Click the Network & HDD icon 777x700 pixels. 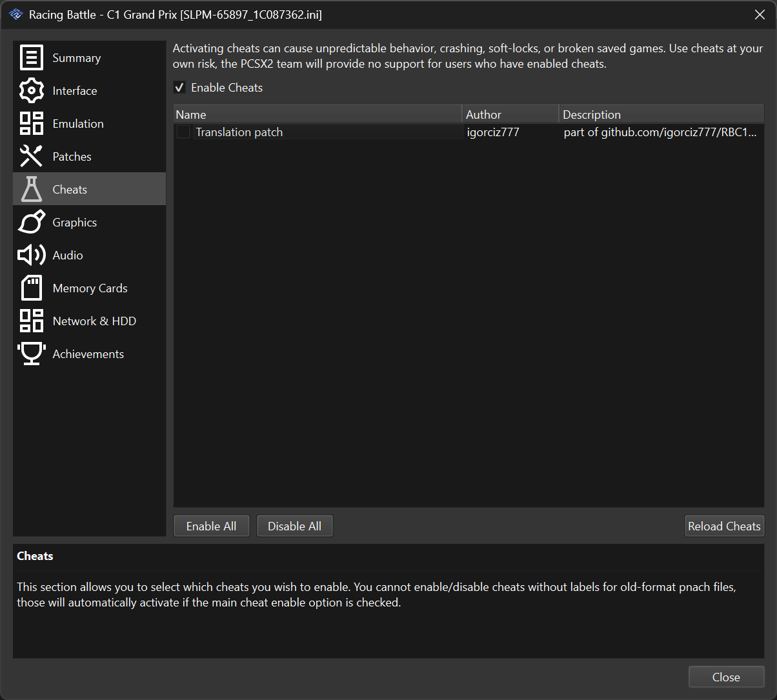pyautogui.click(x=31, y=321)
